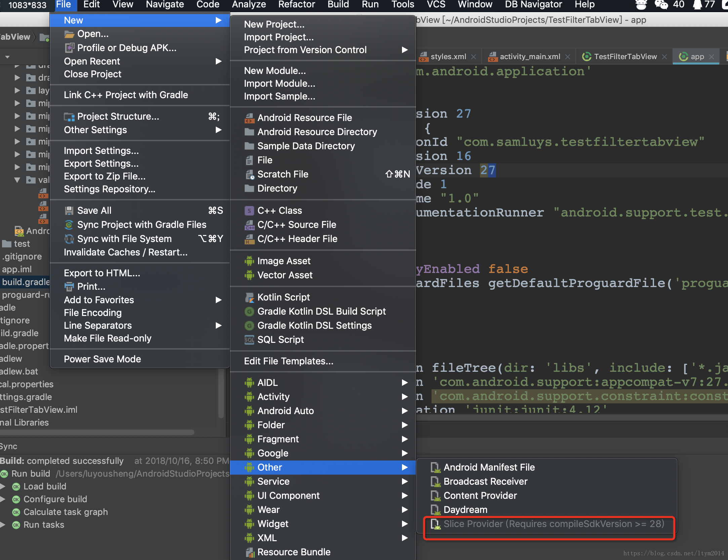This screenshot has height=560, width=728.
Task: Click the Image Asset android icon
Action: pos(249,261)
